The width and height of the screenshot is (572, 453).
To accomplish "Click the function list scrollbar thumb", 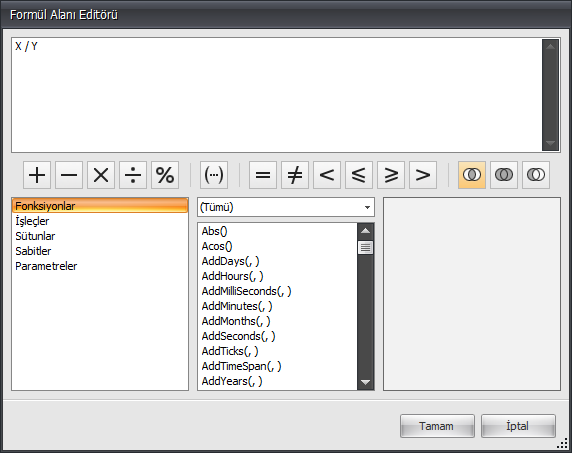I will tap(366, 247).
